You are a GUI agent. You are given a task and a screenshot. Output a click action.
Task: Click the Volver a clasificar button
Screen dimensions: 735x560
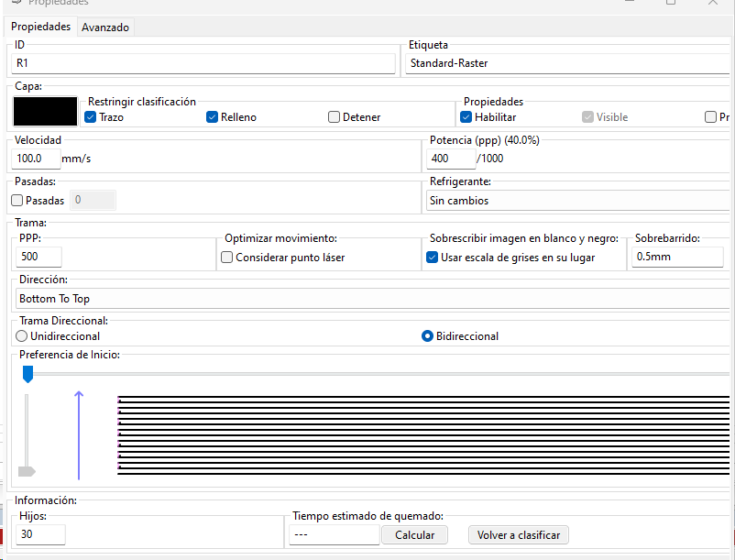519,535
